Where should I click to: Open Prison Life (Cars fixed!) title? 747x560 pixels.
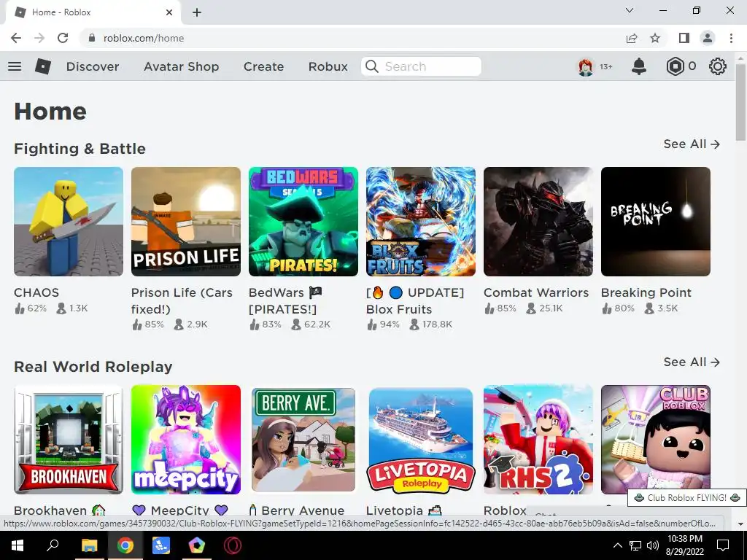tap(182, 301)
